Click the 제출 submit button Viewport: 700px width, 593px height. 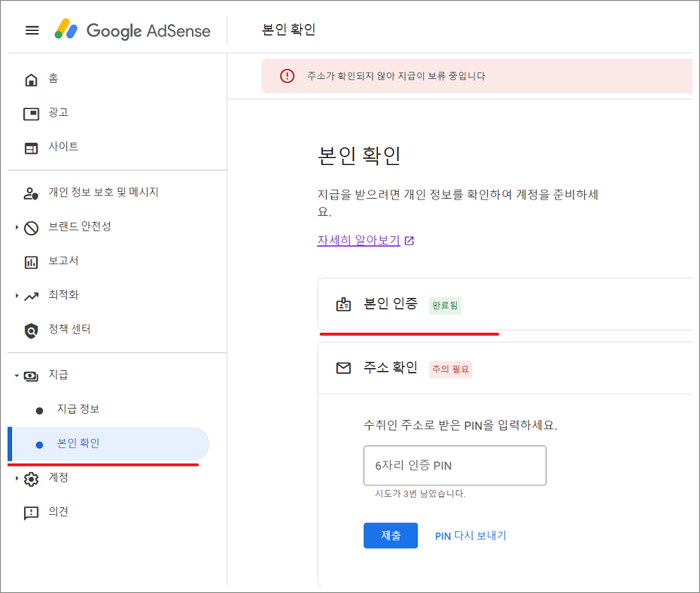click(x=391, y=535)
